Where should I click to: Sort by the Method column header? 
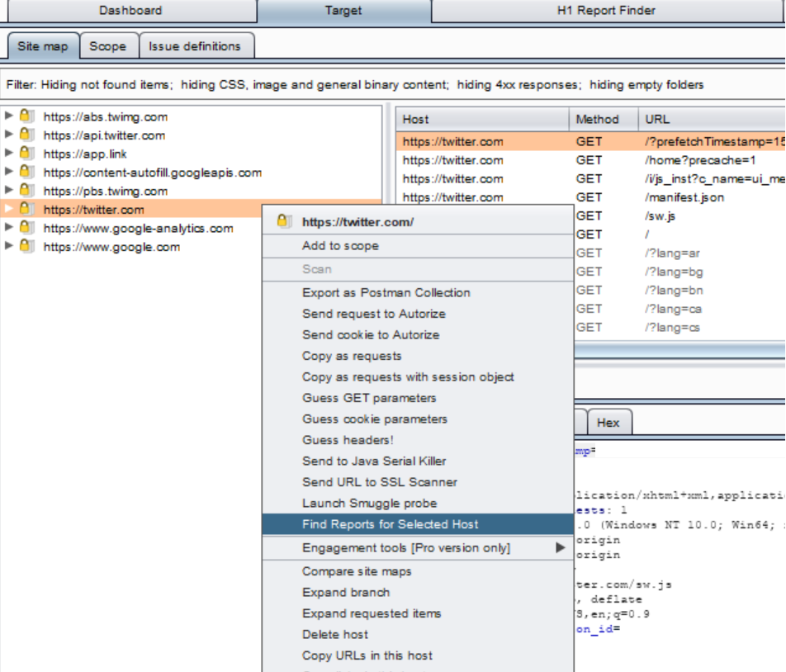pos(604,119)
